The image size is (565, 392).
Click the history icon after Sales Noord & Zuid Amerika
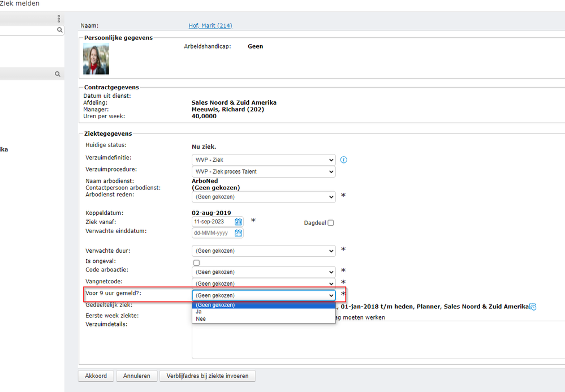533,307
